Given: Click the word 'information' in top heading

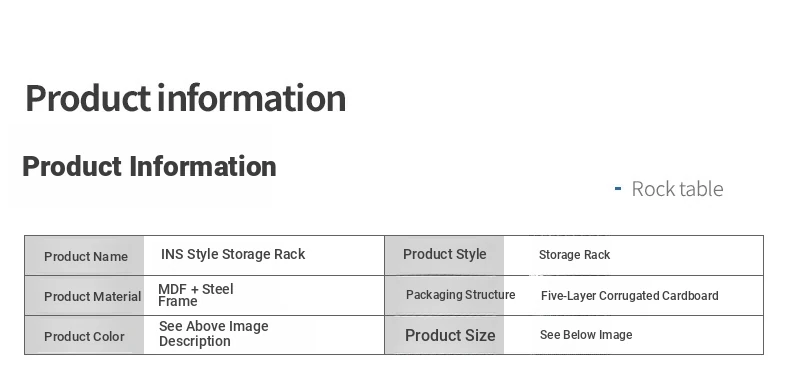Looking at the screenshot, I should pos(251,98).
